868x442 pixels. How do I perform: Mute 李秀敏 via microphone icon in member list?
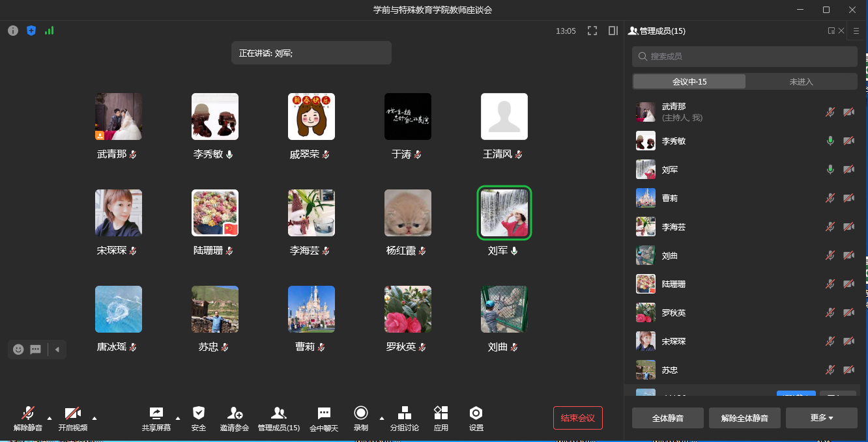[830, 141]
